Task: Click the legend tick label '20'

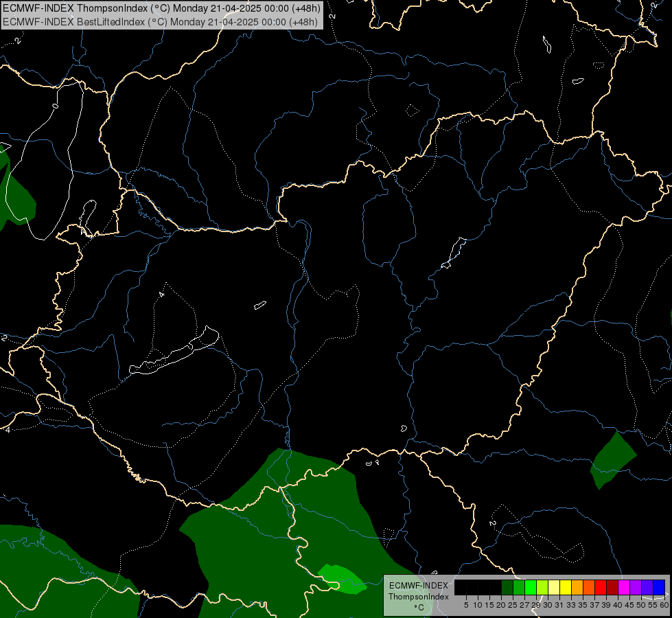Action: [501, 605]
